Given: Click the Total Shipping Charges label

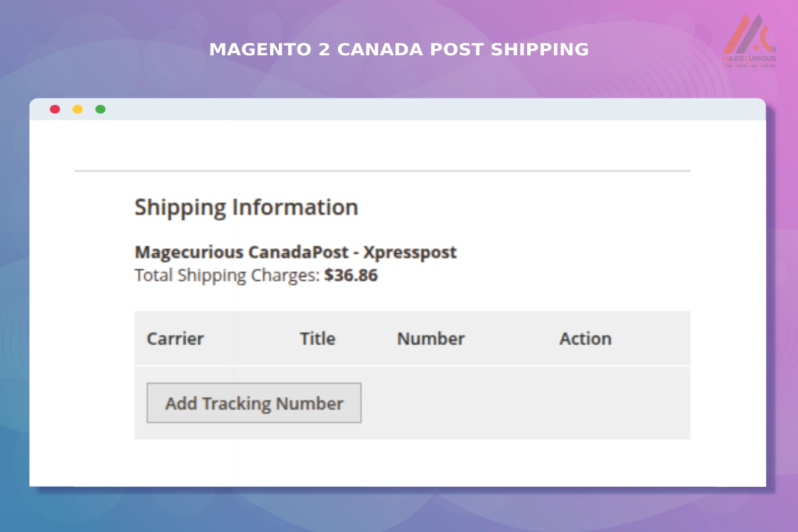Looking at the screenshot, I should [227, 276].
